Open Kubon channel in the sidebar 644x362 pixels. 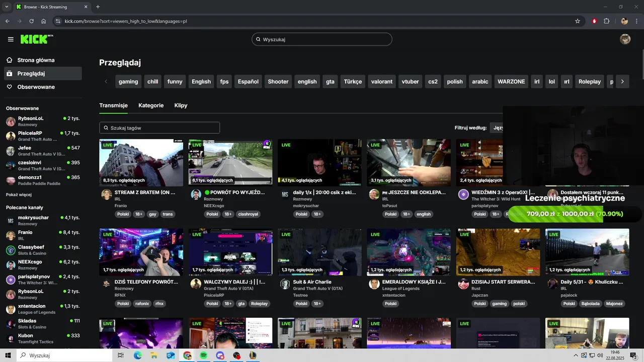(42, 338)
